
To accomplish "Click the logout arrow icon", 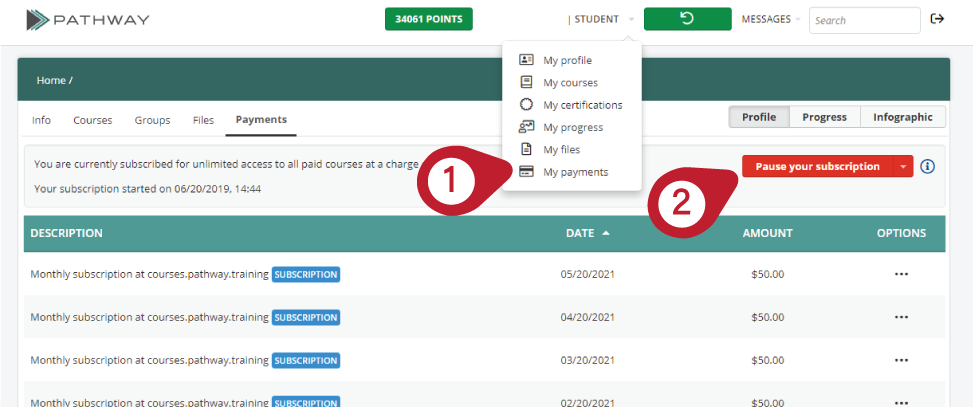I will point(937,19).
